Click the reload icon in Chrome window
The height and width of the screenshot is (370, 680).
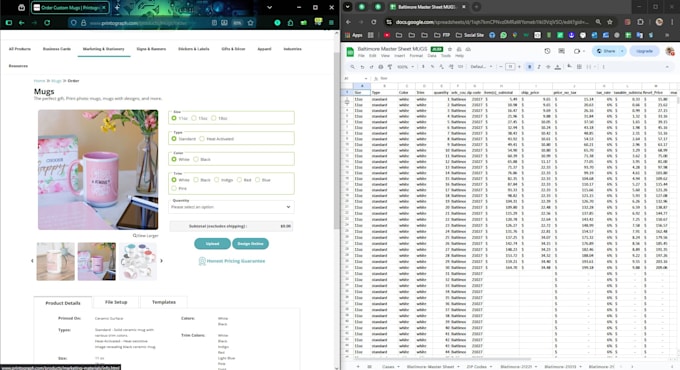point(374,22)
